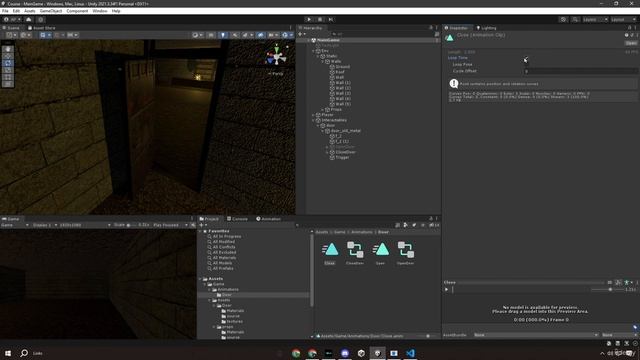Toggle the Loop Time checkbox
Image resolution: width=640 pixels, height=360 pixels.
526,59
